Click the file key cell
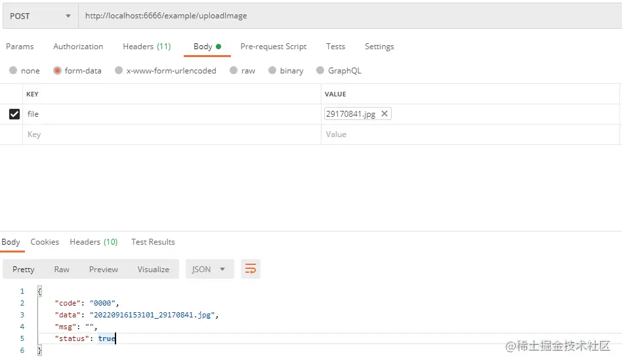 pyautogui.click(x=172, y=114)
